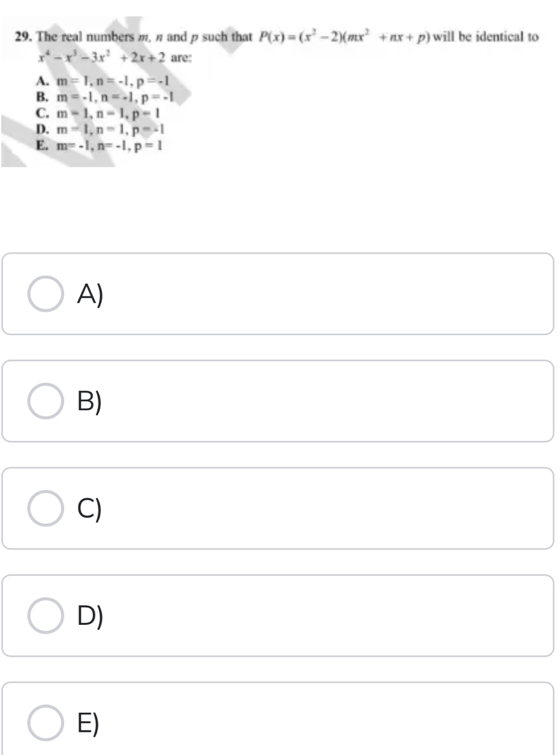
Task: Choose the C) radio circle
Action: coord(46,509)
